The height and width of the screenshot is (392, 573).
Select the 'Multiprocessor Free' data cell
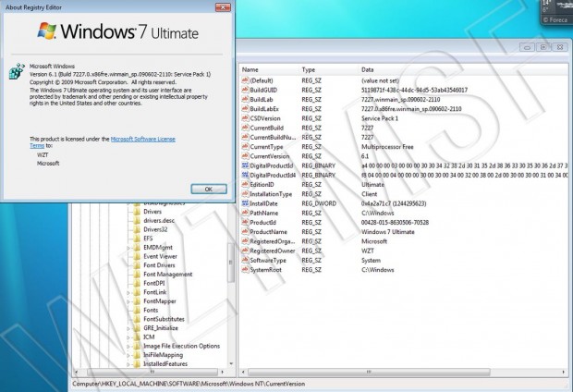coord(387,147)
